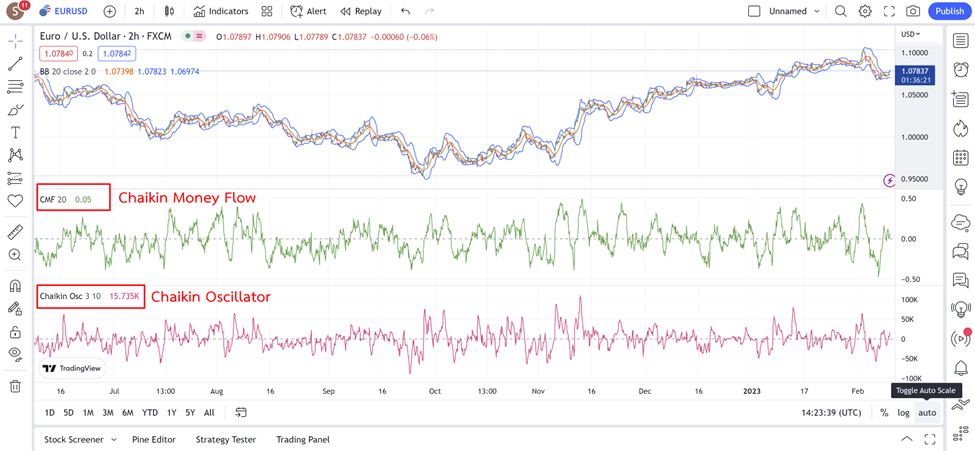
Task: Toggle percent scale
Action: [x=884, y=412]
